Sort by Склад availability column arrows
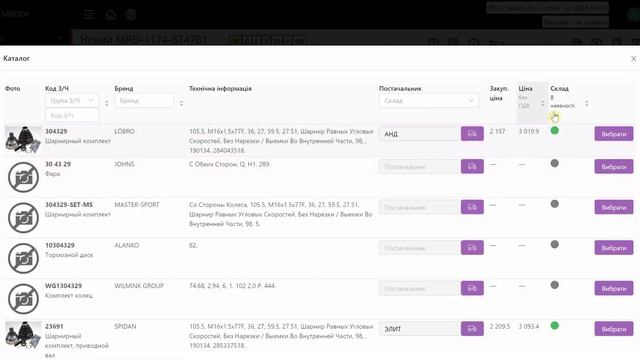The width and height of the screenshot is (640, 360). pyautogui.click(x=587, y=103)
